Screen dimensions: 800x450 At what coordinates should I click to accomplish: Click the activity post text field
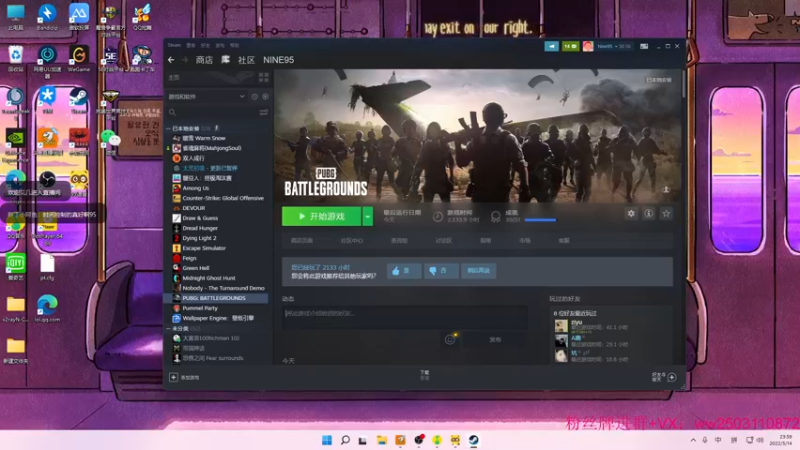coord(405,317)
